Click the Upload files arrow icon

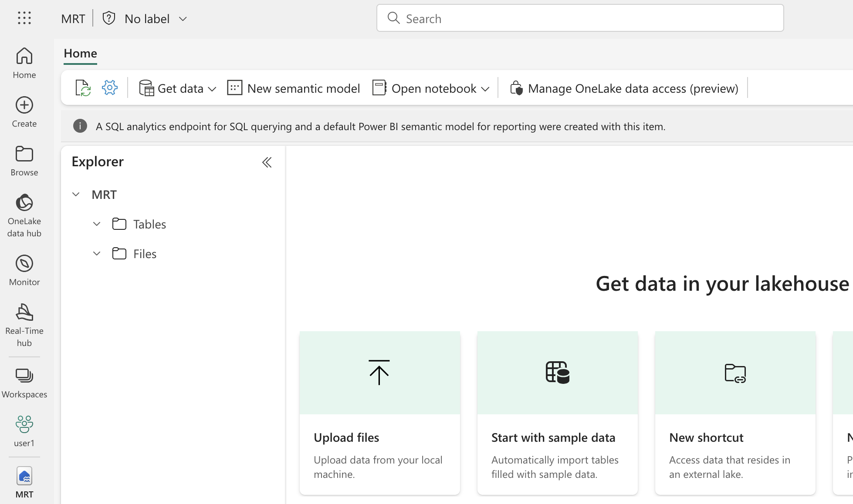(379, 372)
